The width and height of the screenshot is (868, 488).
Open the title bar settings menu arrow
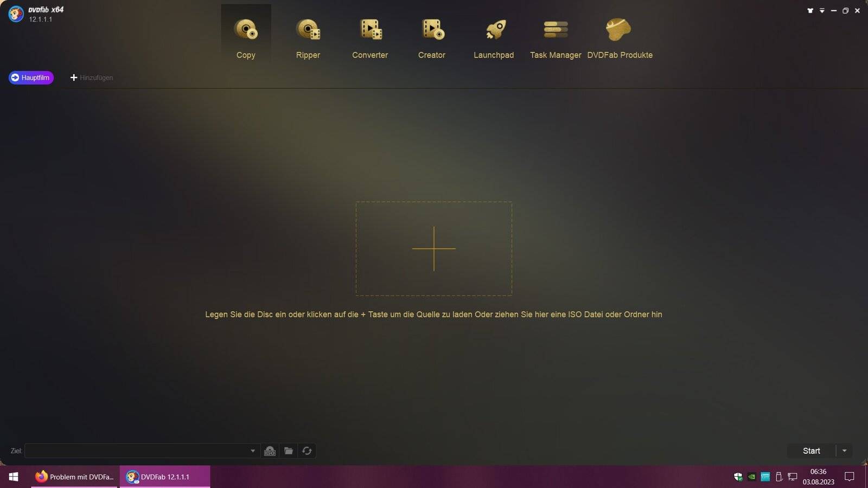822,10
